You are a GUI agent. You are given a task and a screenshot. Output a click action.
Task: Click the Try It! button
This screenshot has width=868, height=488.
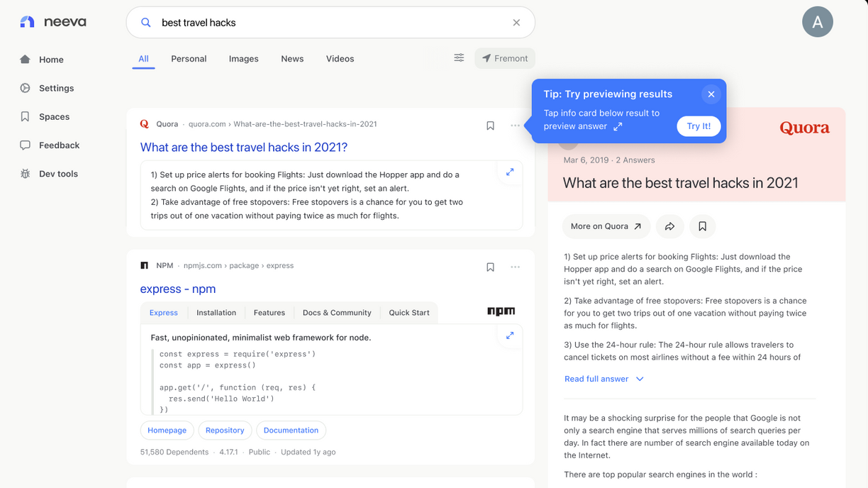point(699,126)
